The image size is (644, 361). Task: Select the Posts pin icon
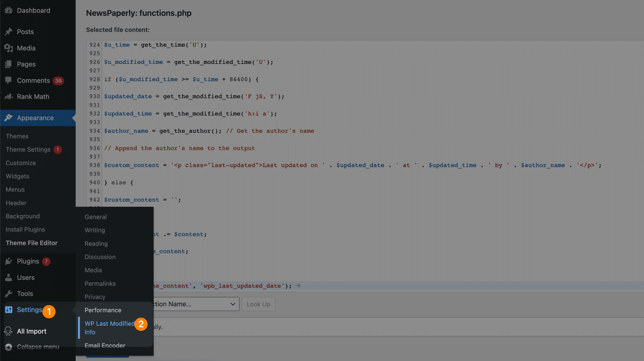pos(9,31)
